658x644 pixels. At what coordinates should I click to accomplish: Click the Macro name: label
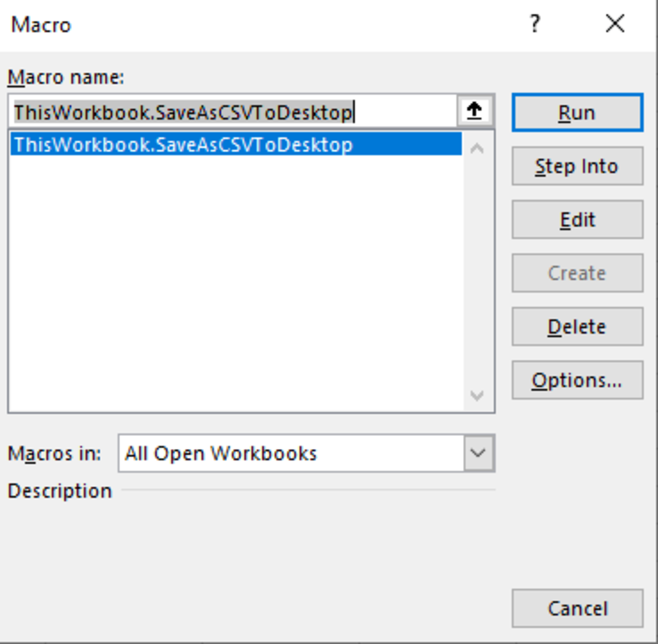click(66, 77)
